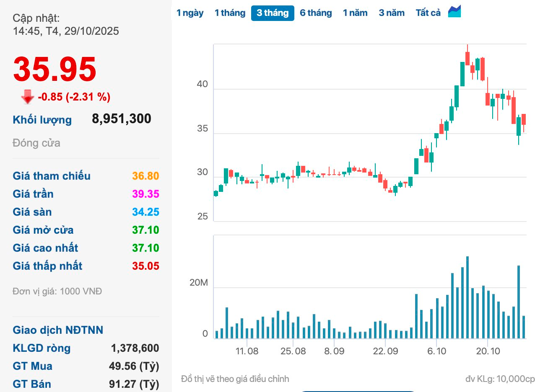Open the 1 năm chart view
The height and width of the screenshot is (392, 535).
(x=355, y=13)
